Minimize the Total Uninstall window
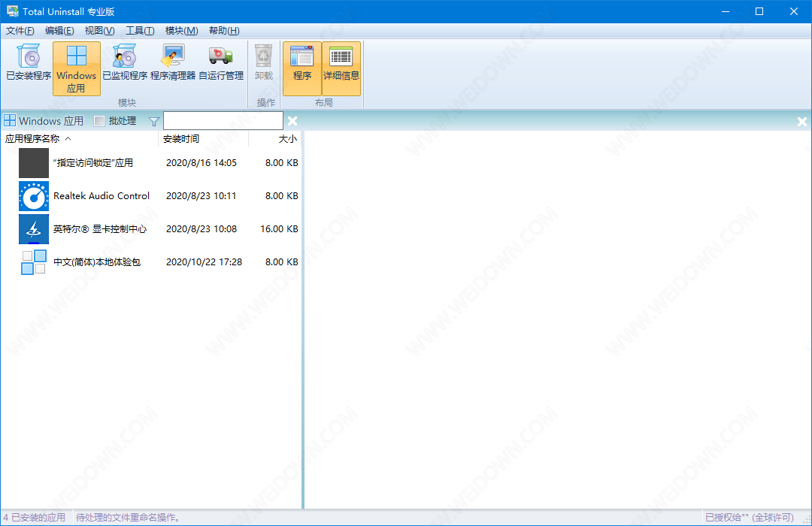812x526 pixels. [726, 11]
